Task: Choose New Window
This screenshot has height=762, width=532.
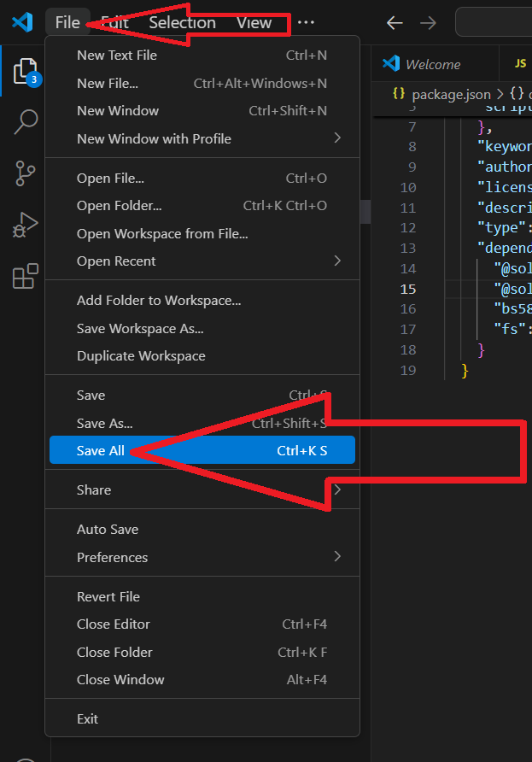Action: tap(202, 111)
